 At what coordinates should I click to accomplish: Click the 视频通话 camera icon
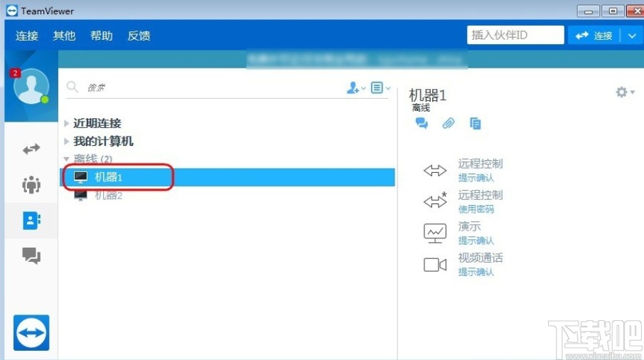click(435, 265)
